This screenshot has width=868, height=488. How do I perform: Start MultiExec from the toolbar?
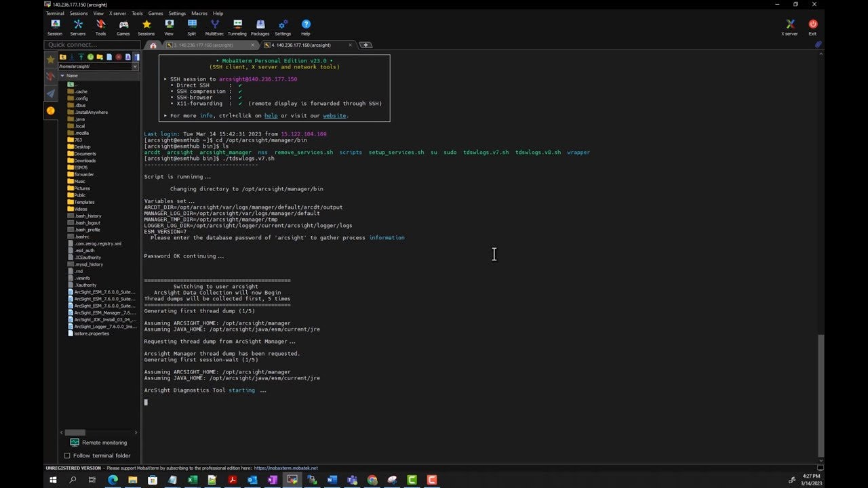pos(214,27)
